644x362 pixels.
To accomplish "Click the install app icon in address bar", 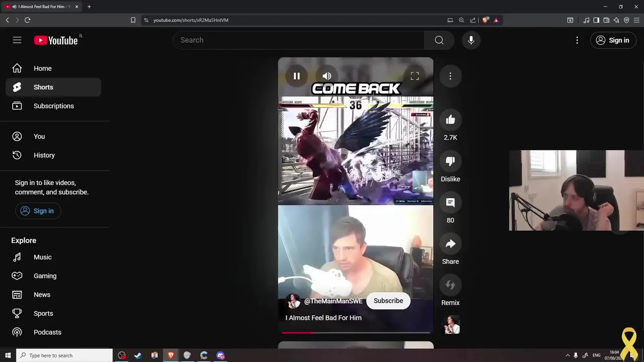I will click(450, 20).
